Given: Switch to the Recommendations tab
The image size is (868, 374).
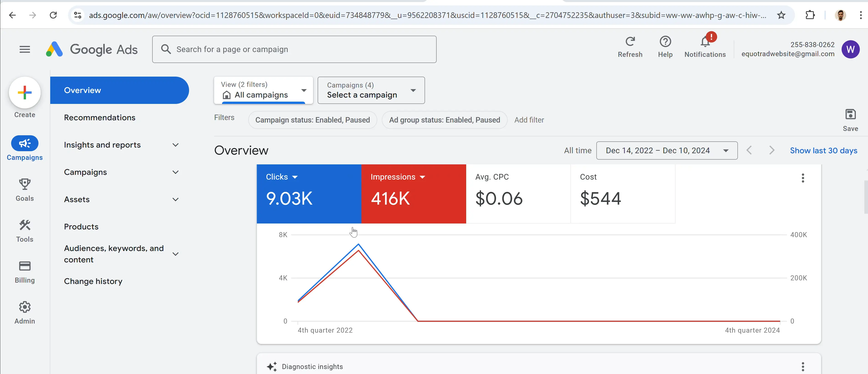Looking at the screenshot, I should [x=99, y=118].
